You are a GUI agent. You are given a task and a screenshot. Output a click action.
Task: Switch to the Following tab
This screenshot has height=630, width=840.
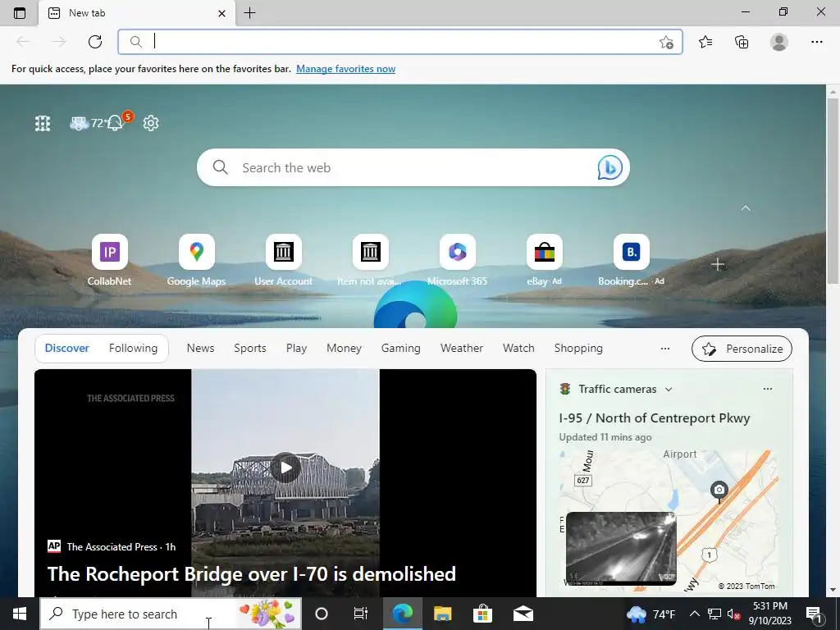coord(134,348)
